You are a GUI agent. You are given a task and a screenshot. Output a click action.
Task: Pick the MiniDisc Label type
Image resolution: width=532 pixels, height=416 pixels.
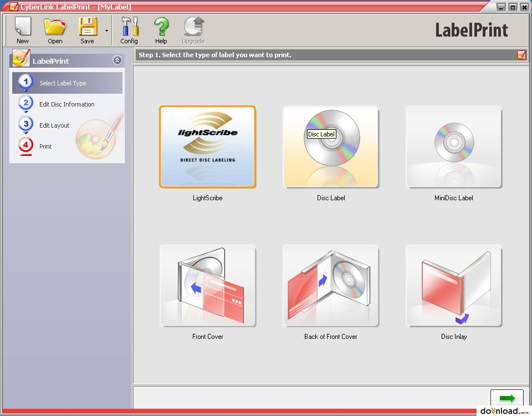[454, 146]
